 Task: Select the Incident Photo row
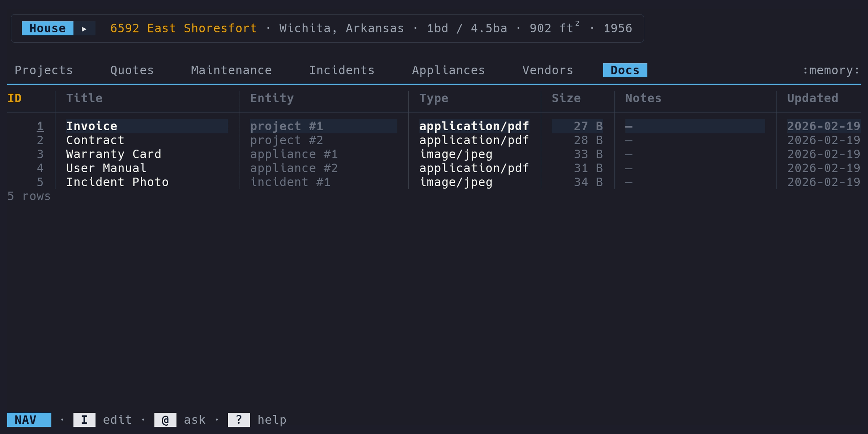coord(117,182)
